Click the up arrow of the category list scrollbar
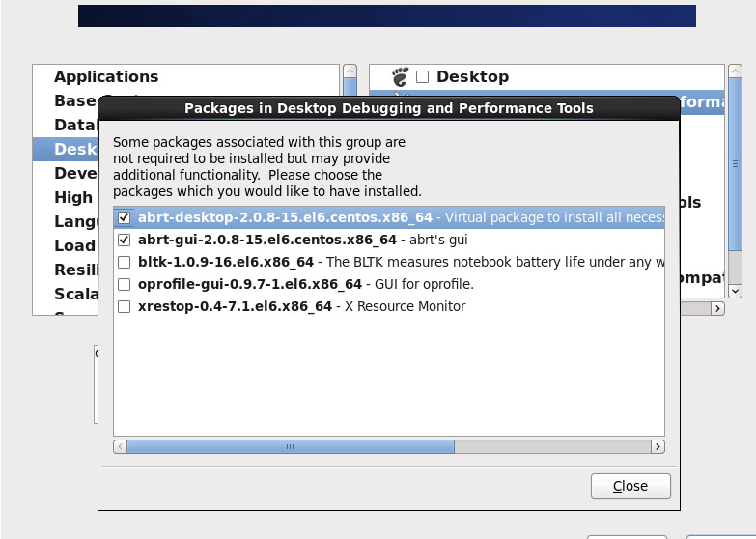 350,71
